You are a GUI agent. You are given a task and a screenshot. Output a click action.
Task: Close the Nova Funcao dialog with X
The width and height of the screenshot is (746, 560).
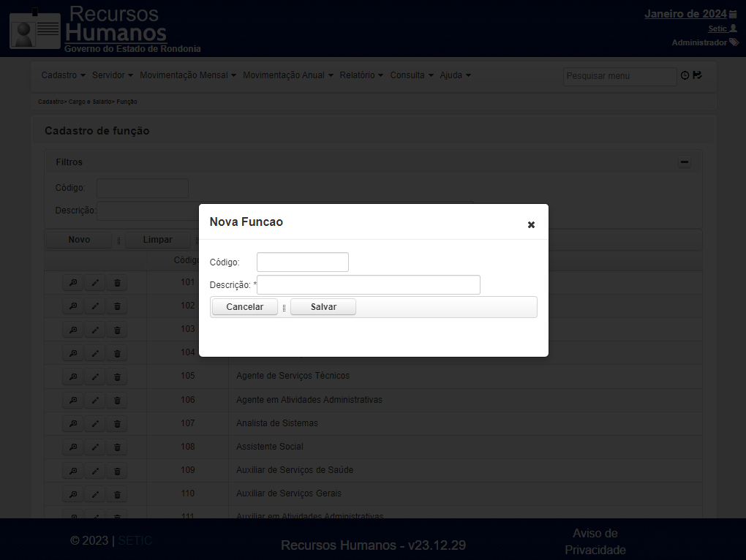coord(531,225)
